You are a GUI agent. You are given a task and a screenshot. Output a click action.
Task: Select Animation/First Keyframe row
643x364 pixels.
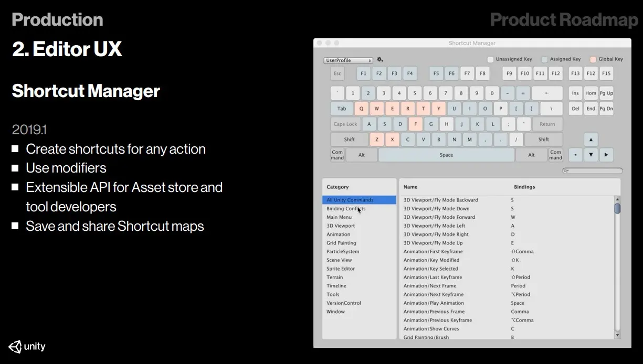(x=507, y=251)
